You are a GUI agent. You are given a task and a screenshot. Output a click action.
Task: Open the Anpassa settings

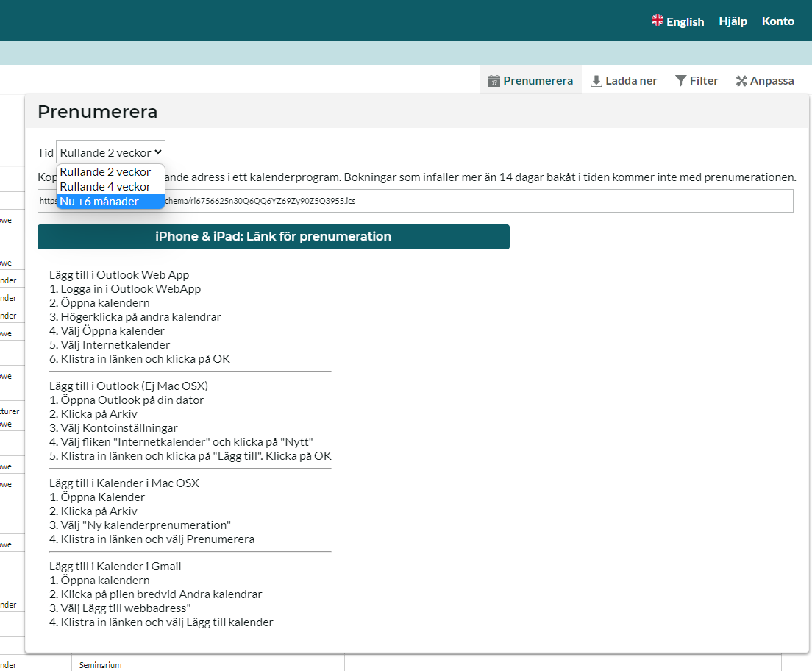(765, 81)
